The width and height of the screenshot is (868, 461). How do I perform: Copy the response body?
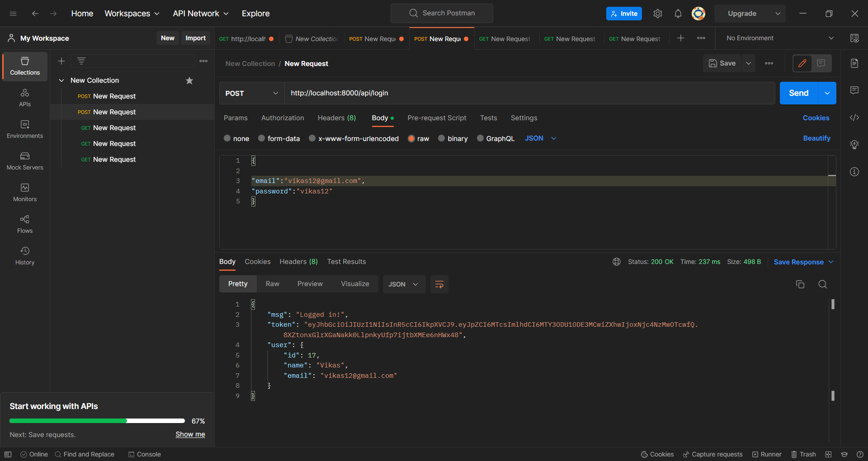[800, 284]
